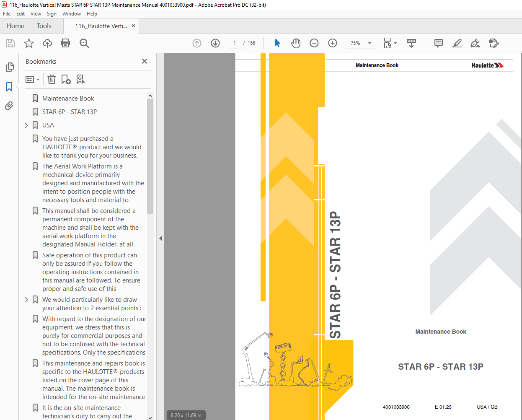Add a new bookmark icon
The width and height of the screenshot is (522, 420).
[x=66, y=79]
